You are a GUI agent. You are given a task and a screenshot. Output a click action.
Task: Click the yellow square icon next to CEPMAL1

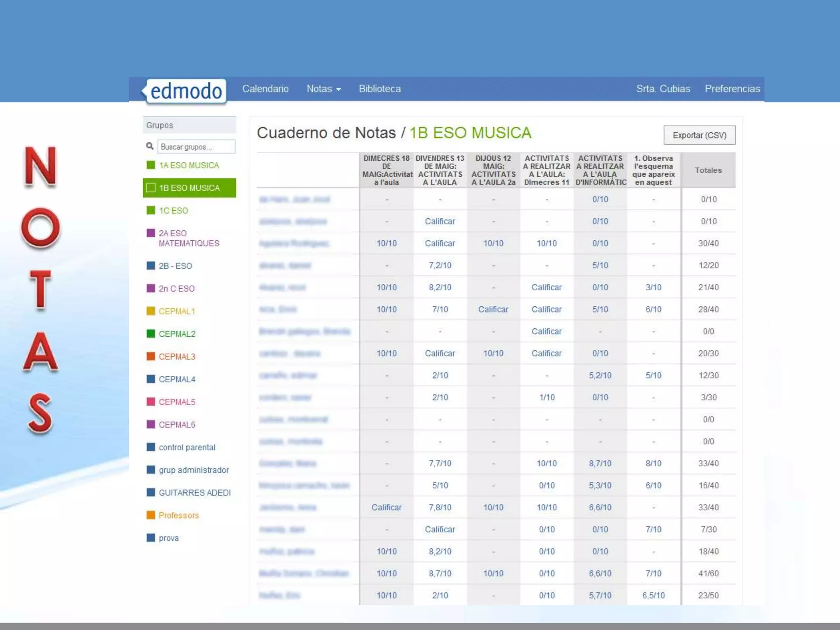pos(151,311)
